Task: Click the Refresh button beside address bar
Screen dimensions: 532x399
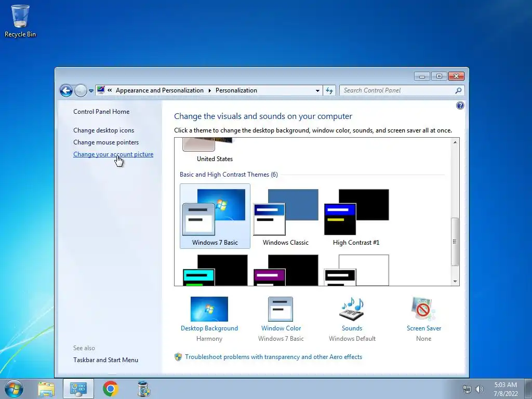Action: [329, 90]
